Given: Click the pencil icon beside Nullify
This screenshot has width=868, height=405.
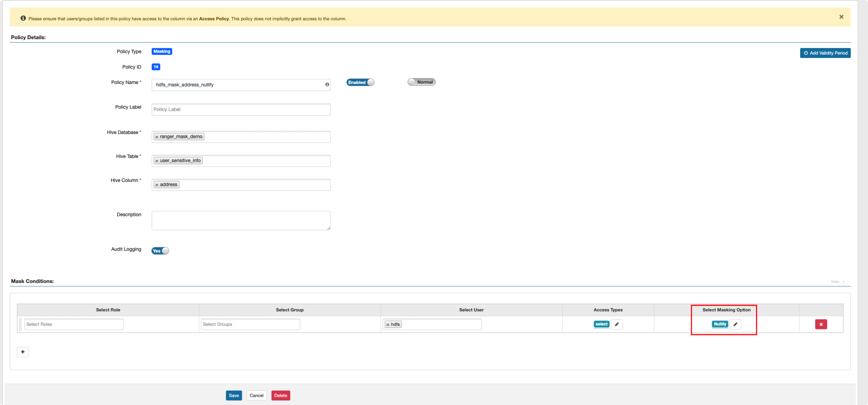Looking at the screenshot, I should pyautogui.click(x=735, y=324).
